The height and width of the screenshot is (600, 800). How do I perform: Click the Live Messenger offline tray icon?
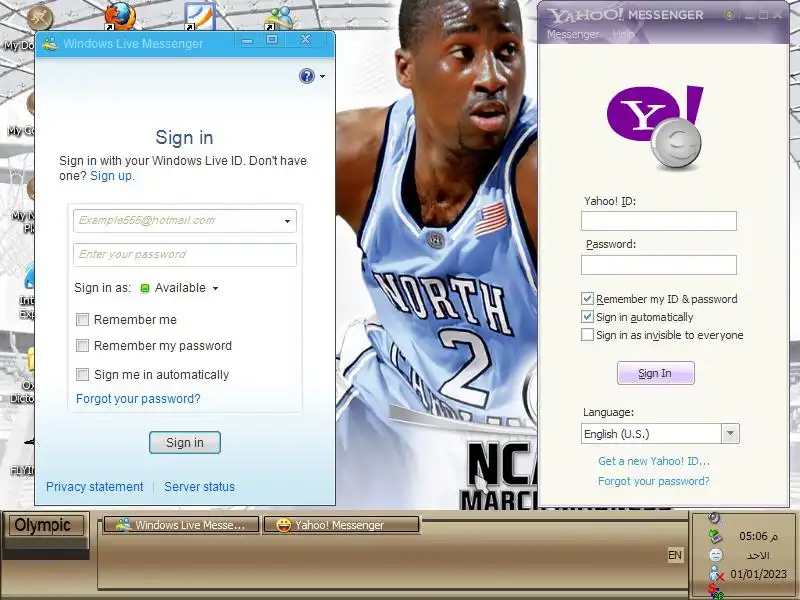click(716, 574)
